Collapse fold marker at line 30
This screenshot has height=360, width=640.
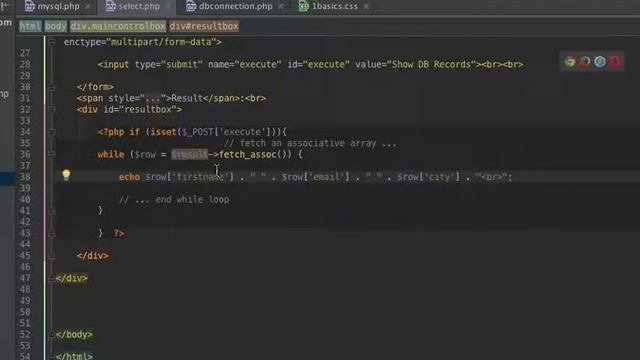52,87
